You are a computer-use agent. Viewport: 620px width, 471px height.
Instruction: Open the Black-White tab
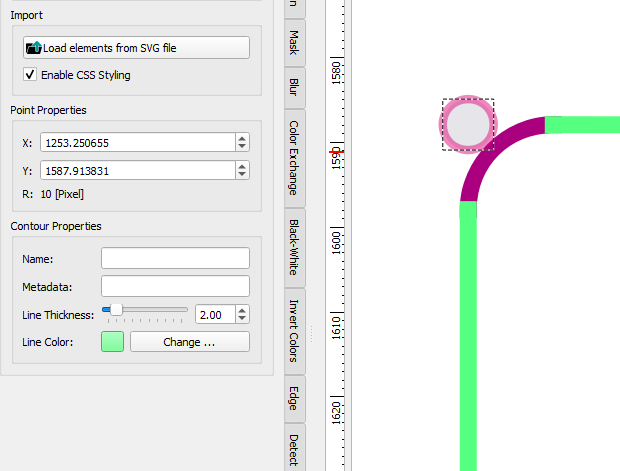[x=293, y=245]
